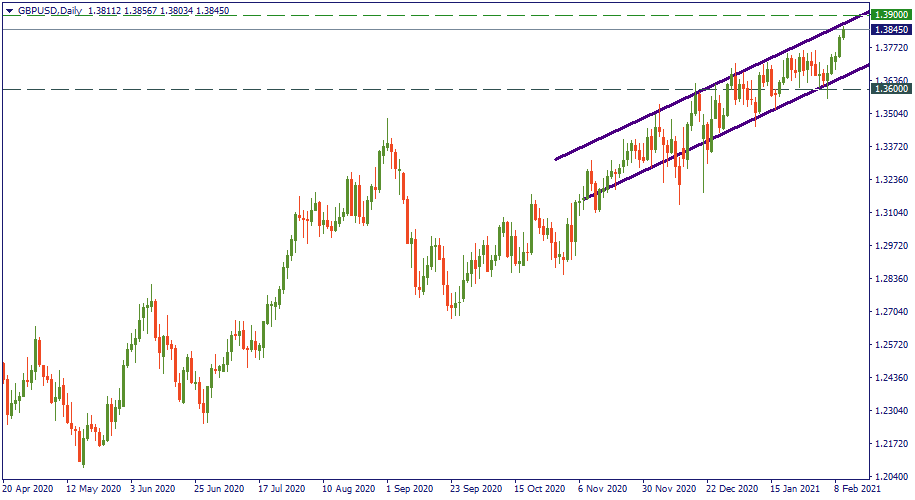Click the 1 Sep 2020 date label
Viewport: 915px width, 500px height.
click(408, 490)
